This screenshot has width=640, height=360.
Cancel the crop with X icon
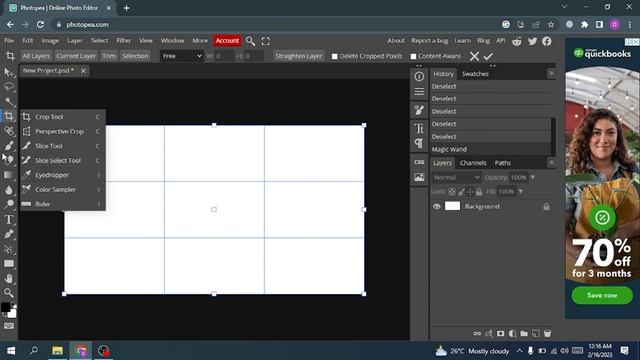pyautogui.click(x=474, y=56)
